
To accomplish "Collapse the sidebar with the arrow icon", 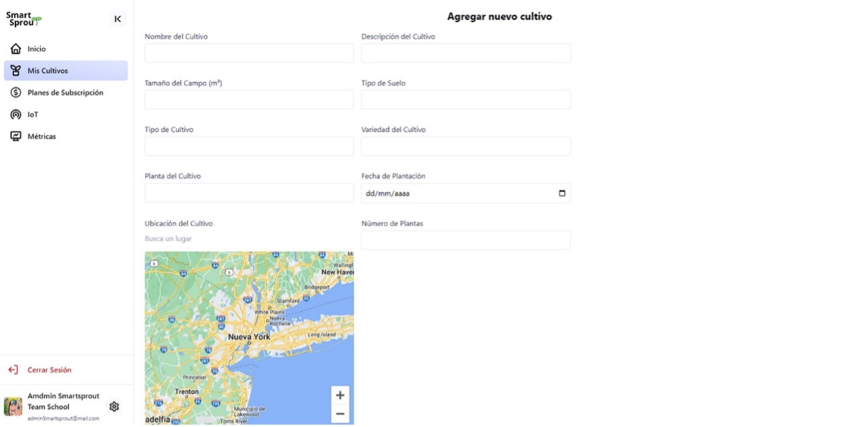I will point(118,20).
